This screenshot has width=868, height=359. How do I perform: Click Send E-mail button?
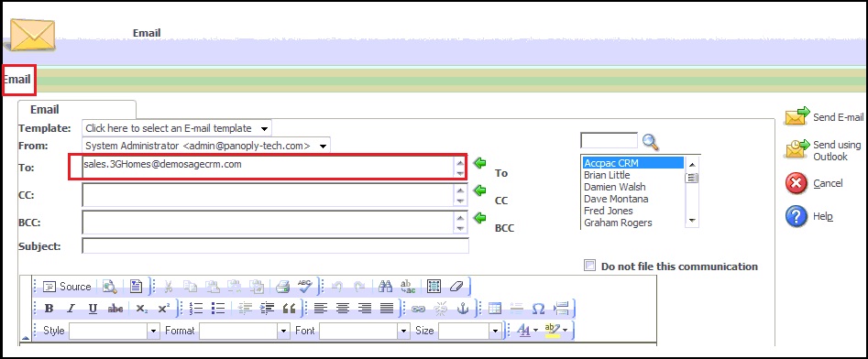tap(824, 116)
